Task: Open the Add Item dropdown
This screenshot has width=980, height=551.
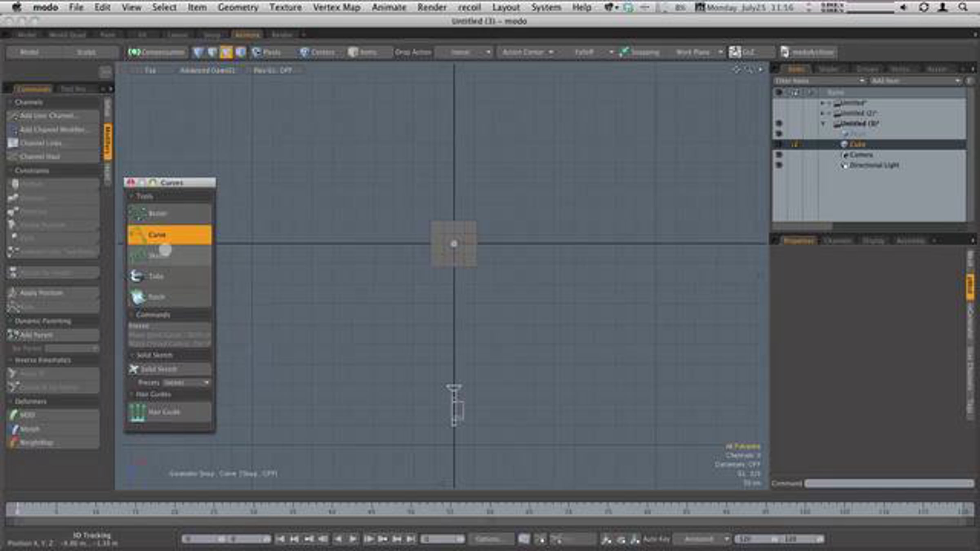Action: tap(916, 81)
